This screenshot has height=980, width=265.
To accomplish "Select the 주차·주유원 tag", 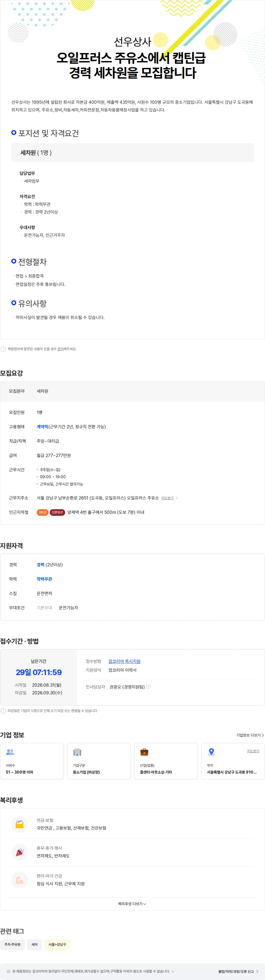I will click(13, 944).
